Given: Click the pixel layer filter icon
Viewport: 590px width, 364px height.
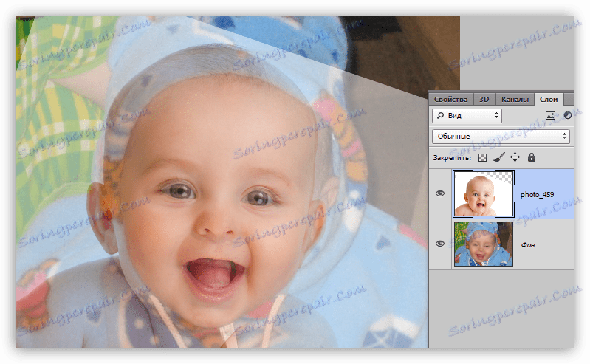Looking at the screenshot, I should click(x=550, y=116).
